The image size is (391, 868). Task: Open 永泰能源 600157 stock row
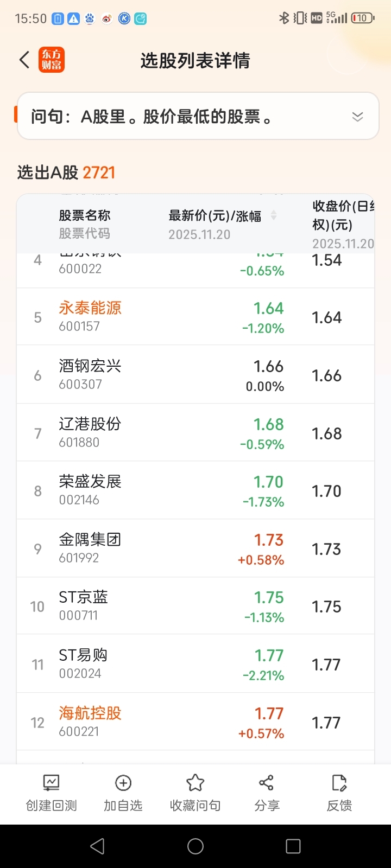[195, 317]
